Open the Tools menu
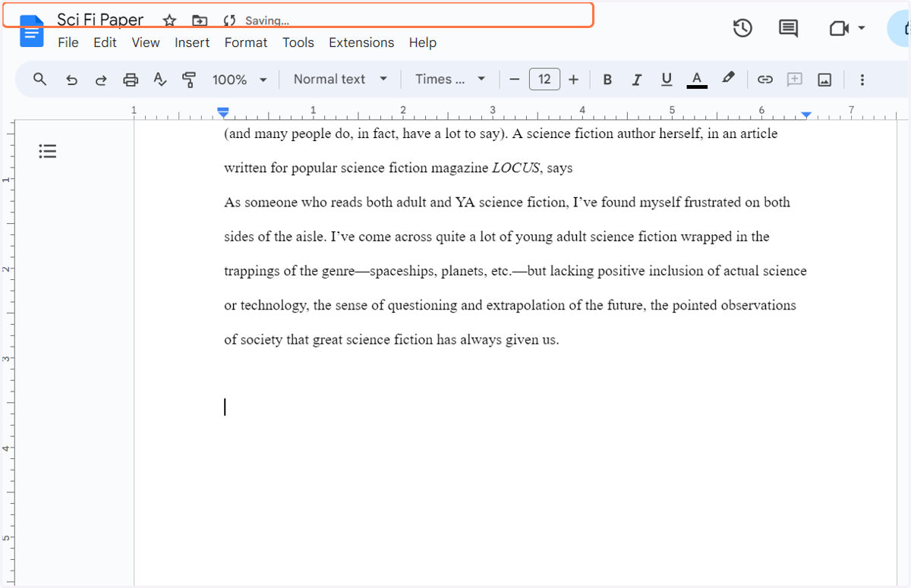 coord(298,42)
